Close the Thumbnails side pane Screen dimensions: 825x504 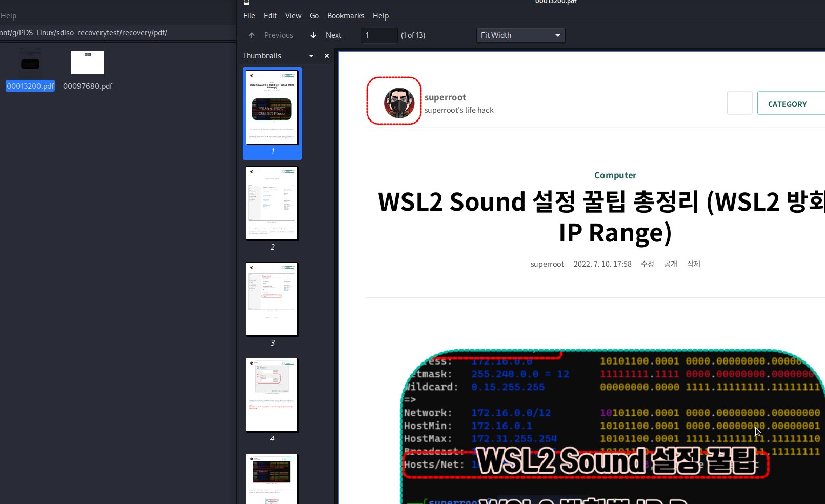point(327,56)
